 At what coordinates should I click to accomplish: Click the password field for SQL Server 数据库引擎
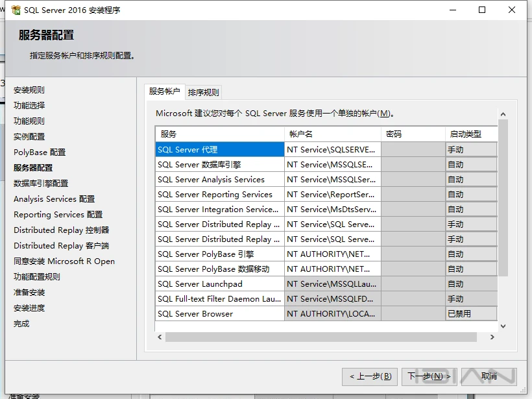(413, 165)
